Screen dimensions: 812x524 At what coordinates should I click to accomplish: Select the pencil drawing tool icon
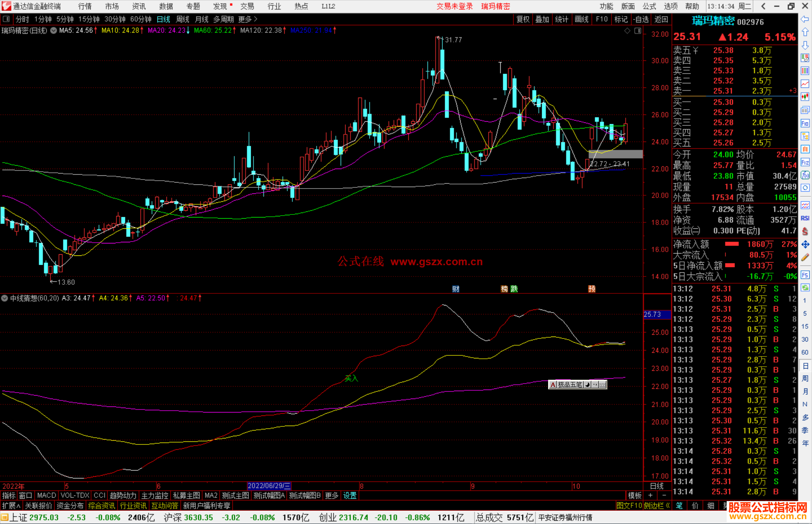(x=805, y=258)
